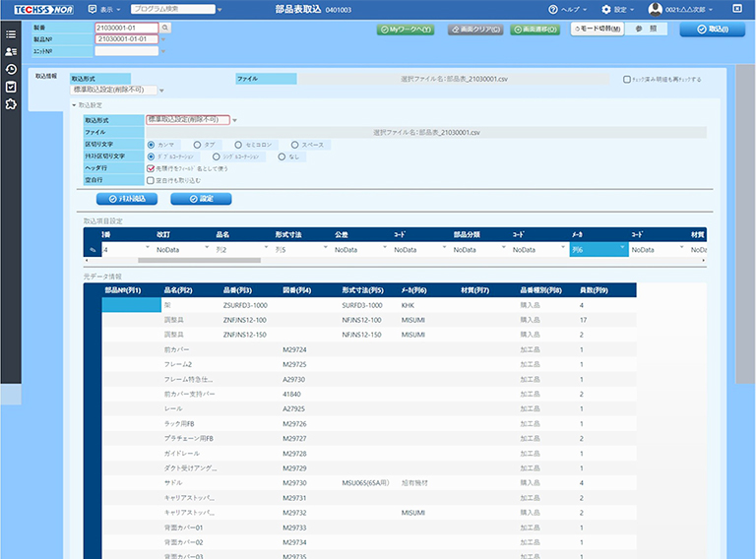Open the puzzle piece add-on icon

click(10, 104)
